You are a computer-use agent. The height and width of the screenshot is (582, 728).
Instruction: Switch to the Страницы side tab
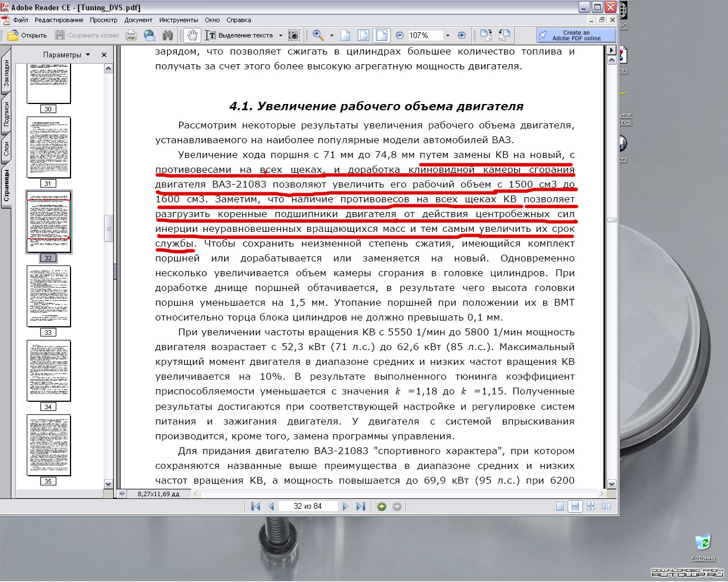[x=6, y=186]
